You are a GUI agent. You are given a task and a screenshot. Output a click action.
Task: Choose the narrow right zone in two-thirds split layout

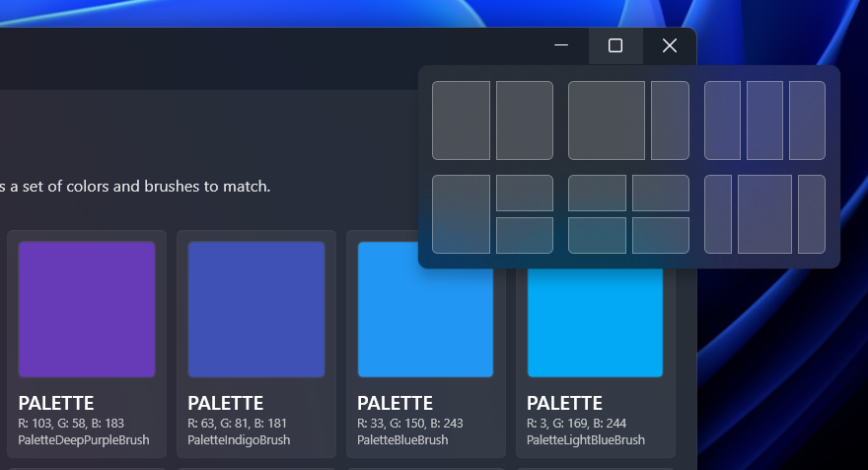point(670,120)
